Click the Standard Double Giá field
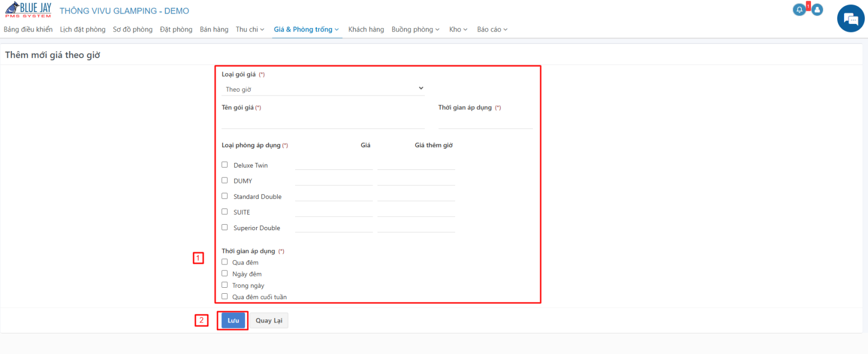Viewport: 868px width, 354px height. pyautogui.click(x=334, y=195)
